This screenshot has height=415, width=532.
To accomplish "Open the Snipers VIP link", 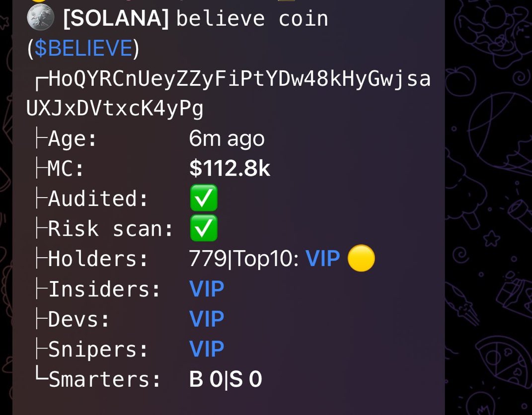I will pyautogui.click(x=207, y=349).
